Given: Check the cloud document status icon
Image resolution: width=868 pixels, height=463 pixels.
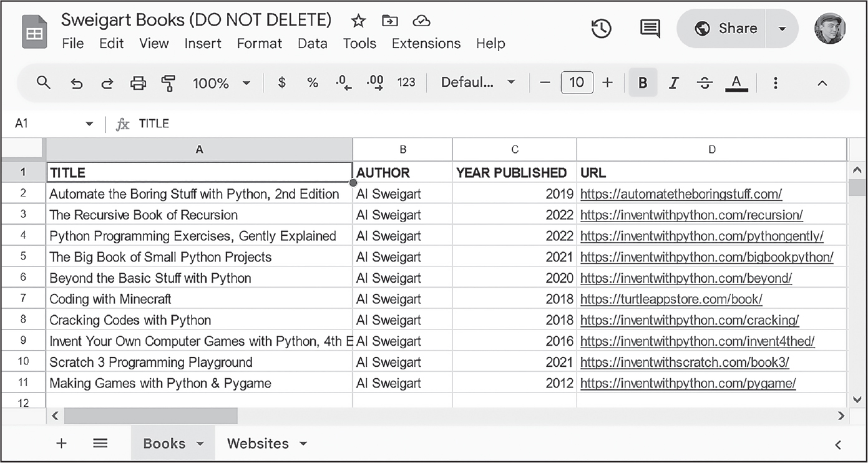Looking at the screenshot, I should point(422,21).
